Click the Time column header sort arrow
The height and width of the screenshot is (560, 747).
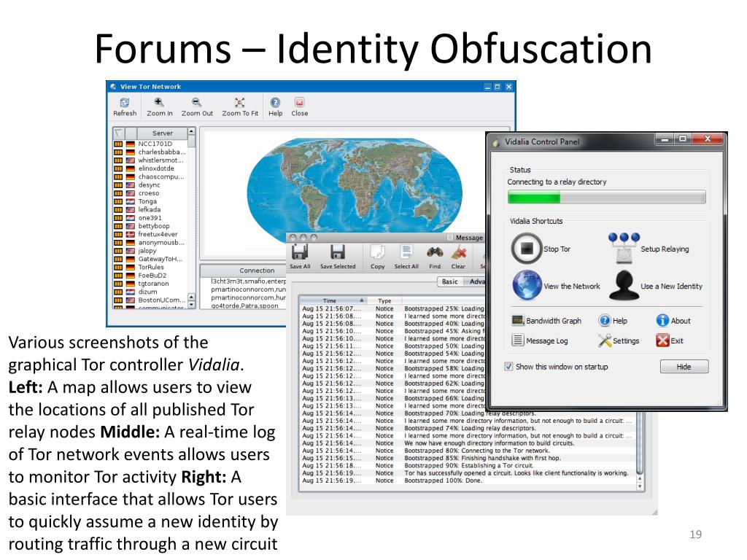(x=362, y=300)
